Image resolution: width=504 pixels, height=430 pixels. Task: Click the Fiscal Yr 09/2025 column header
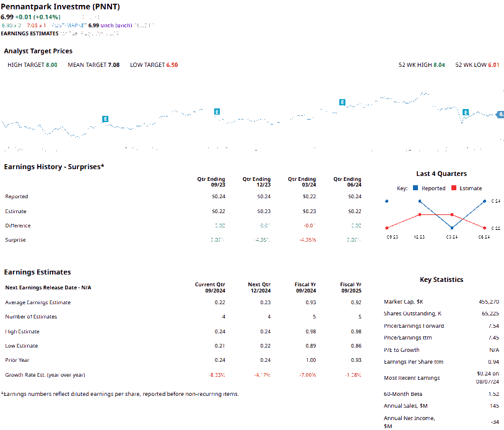coord(350,287)
